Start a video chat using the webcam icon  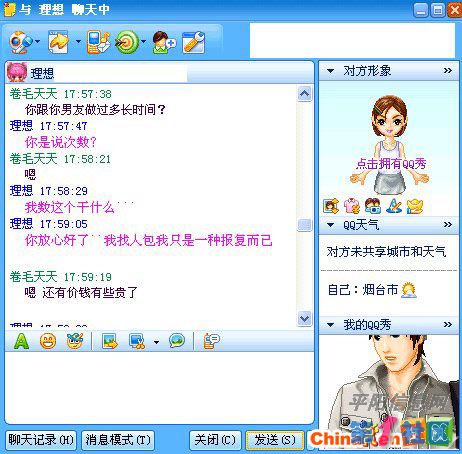tap(20, 42)
